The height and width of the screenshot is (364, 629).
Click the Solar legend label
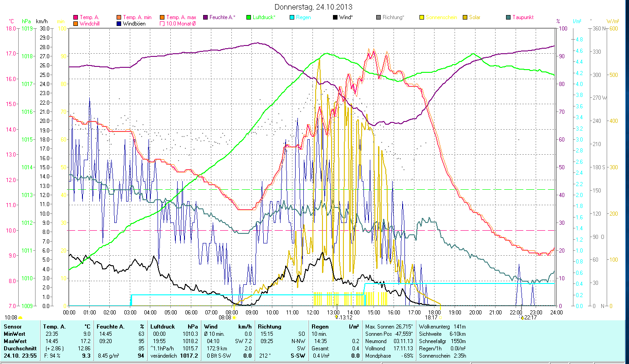pos(476,17)
